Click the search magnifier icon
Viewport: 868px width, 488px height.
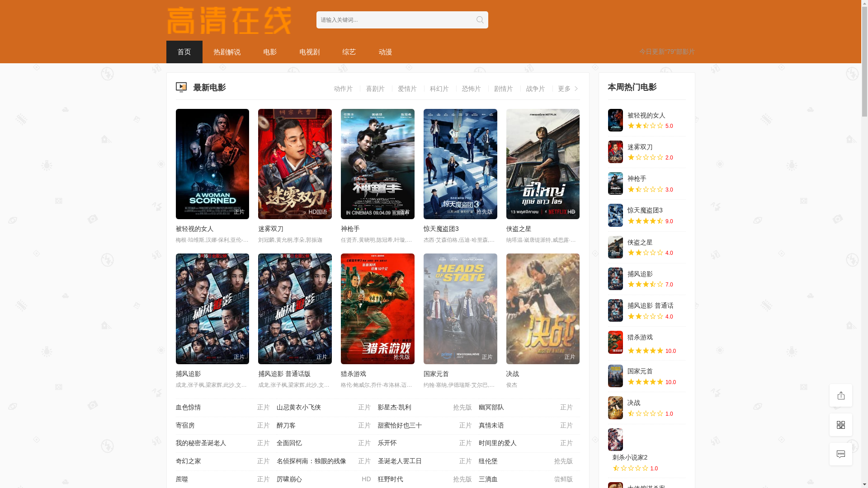[x=480, y=20]
